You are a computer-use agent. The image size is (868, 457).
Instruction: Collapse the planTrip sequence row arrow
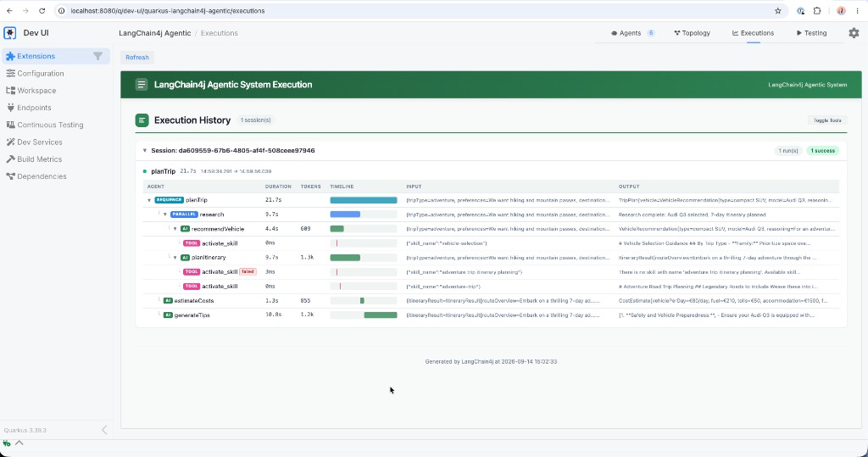(x=149, y=200)
